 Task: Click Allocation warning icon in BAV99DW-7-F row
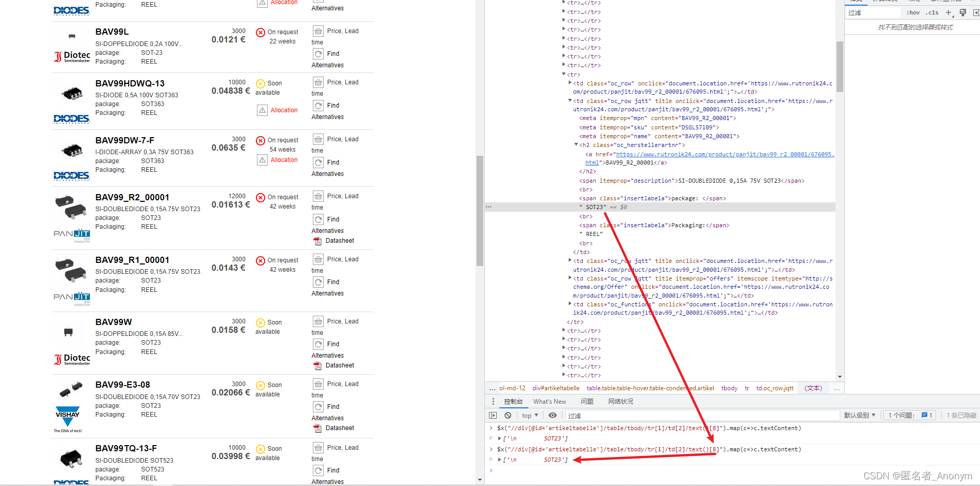point(262,160)
